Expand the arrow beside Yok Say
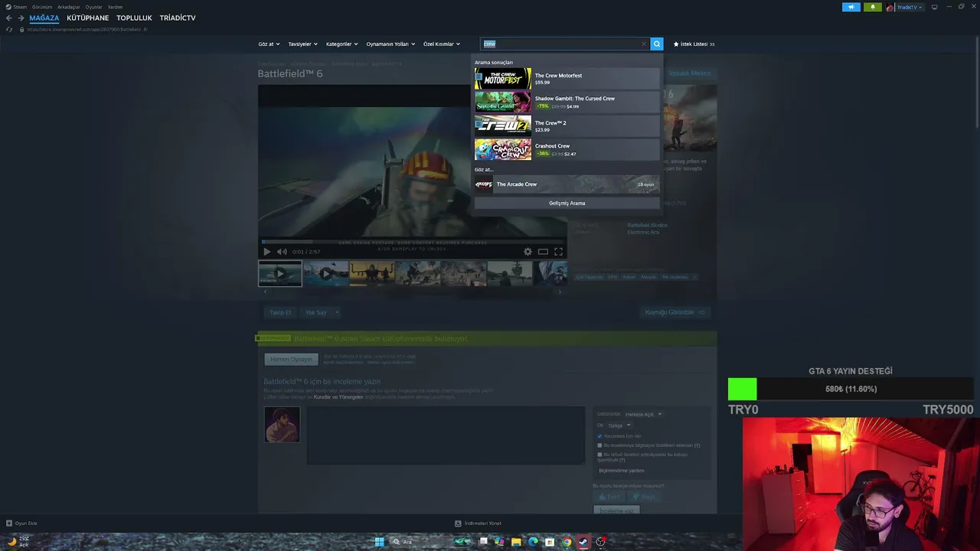 336,312
